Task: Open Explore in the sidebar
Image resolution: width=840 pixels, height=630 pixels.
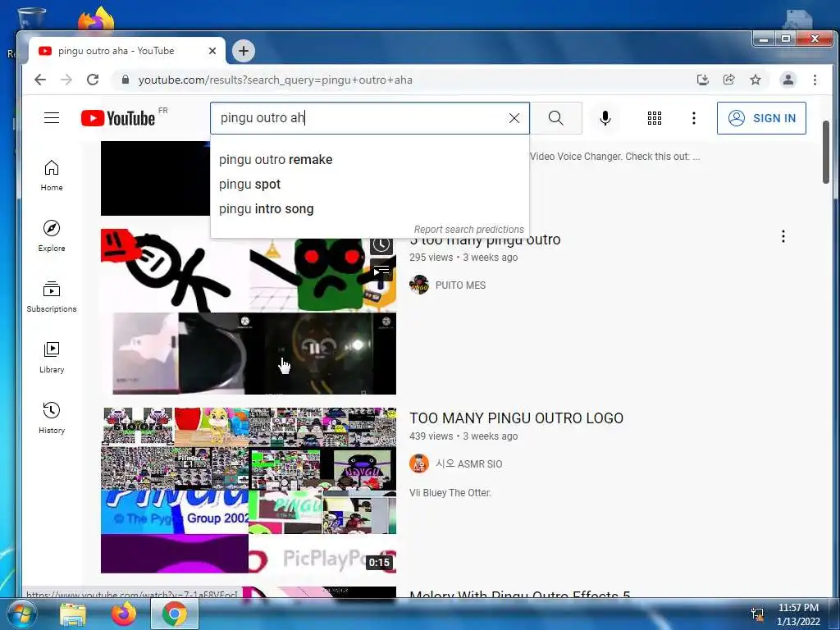Action: (52, 235)
